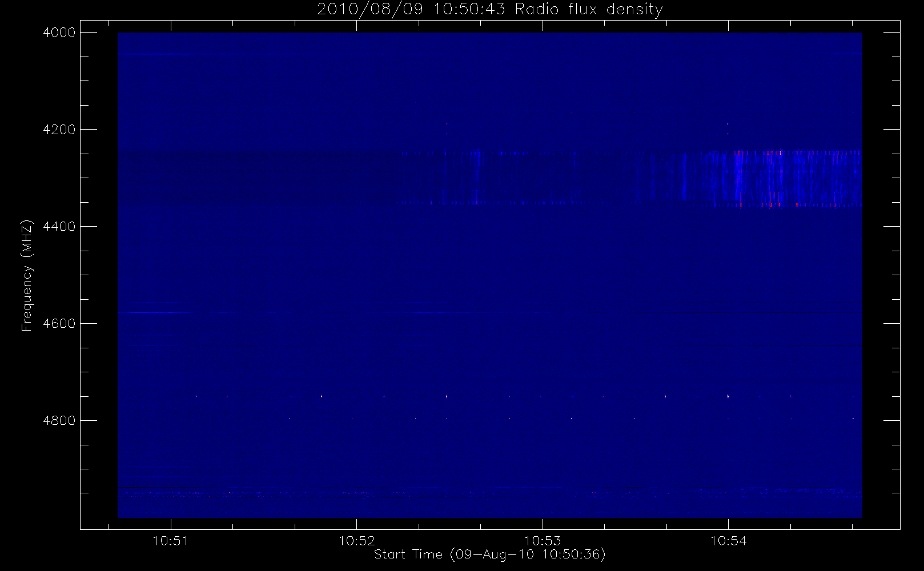The height and width of the screenshot is (571, 924).
Task: Click the 10:52 time tick label
Action: pos(357,541)
